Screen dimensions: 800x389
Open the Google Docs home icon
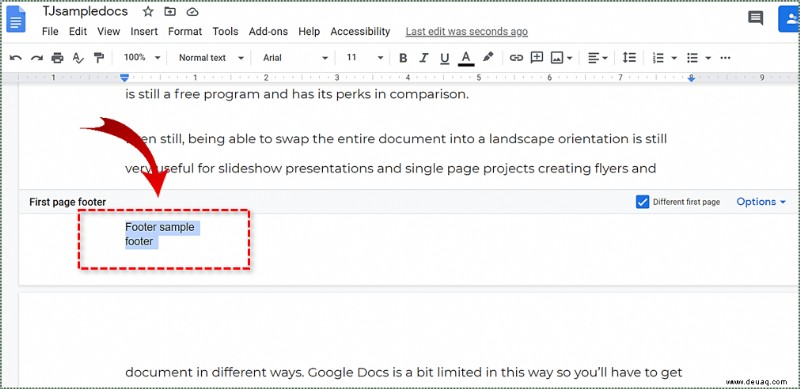point(15,19)
